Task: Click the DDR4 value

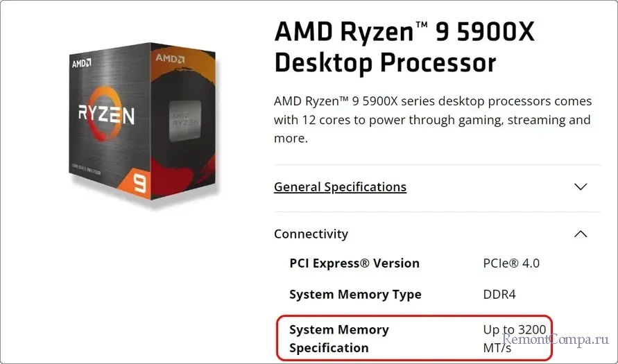Action: coord(499,295)
